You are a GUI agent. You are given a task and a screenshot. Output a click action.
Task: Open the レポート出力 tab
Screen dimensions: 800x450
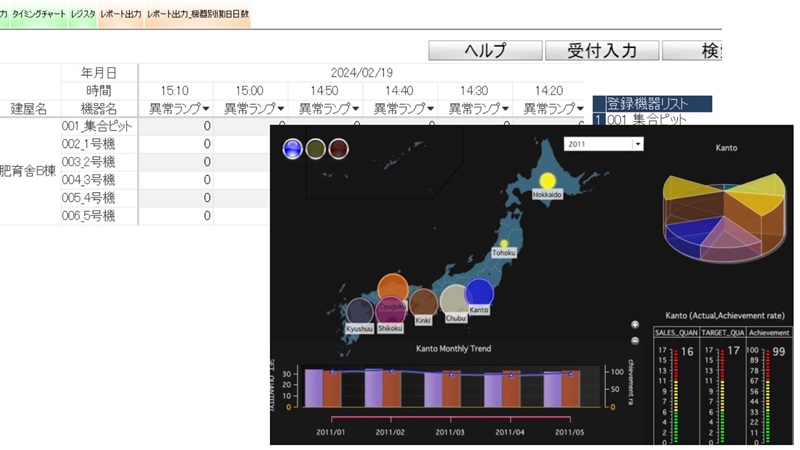[x=120, y=15]
